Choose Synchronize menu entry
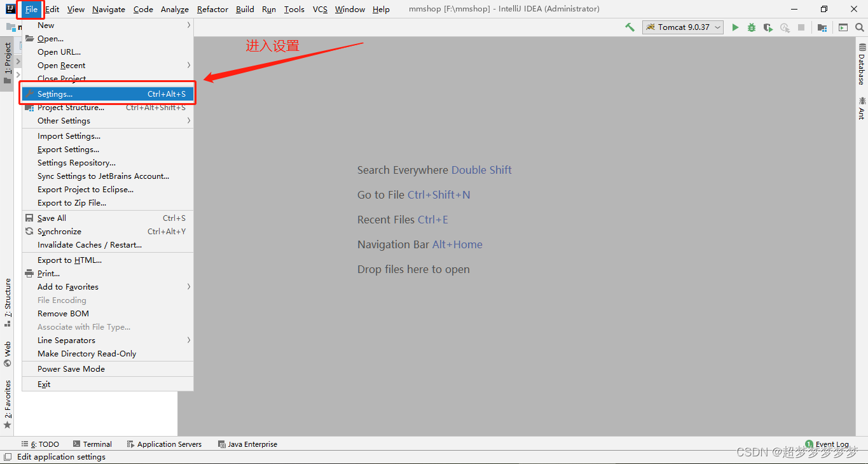Screen dimensions: 868x464 pyautogui.click(x=107, y=232)
